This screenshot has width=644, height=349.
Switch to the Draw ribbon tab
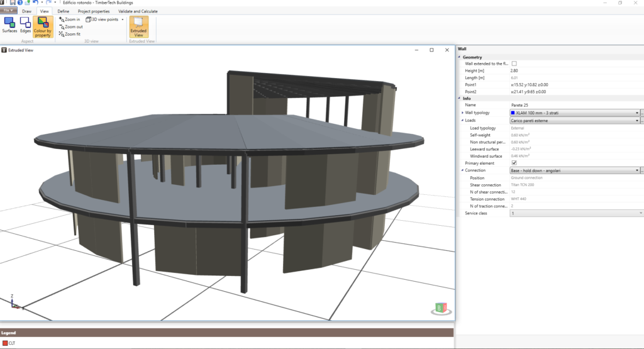[26, 11]
